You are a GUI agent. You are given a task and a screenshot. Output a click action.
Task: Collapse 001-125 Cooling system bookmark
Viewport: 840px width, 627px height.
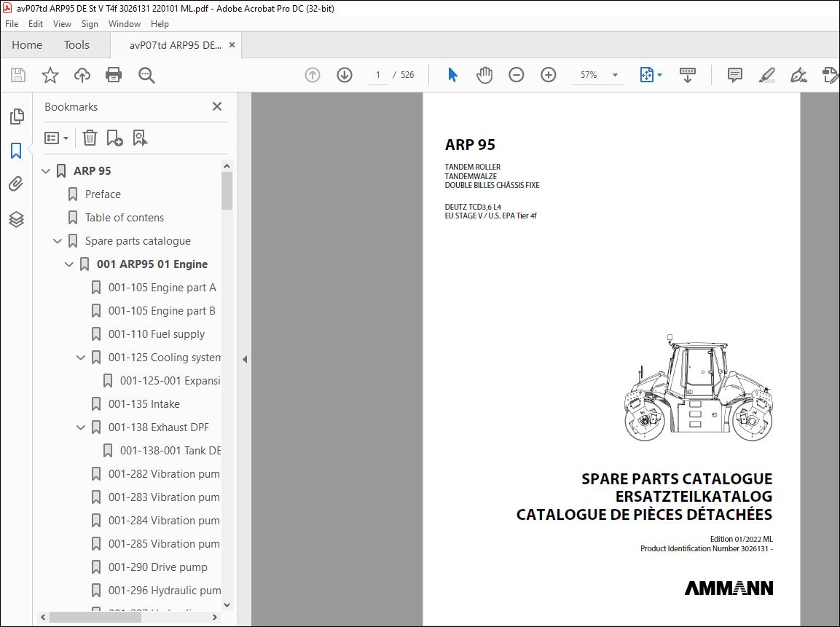tap(81, 357)
